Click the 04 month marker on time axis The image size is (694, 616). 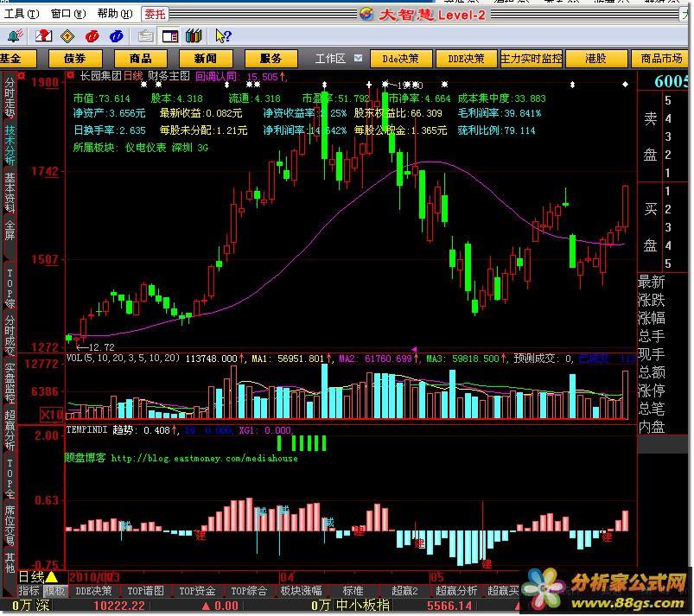pyautogui.click(x=286, y=576)
